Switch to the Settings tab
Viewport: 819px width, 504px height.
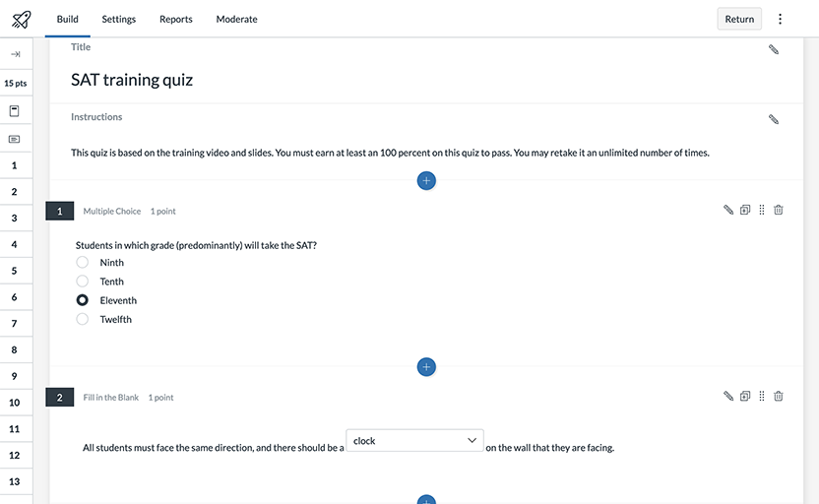119,19
